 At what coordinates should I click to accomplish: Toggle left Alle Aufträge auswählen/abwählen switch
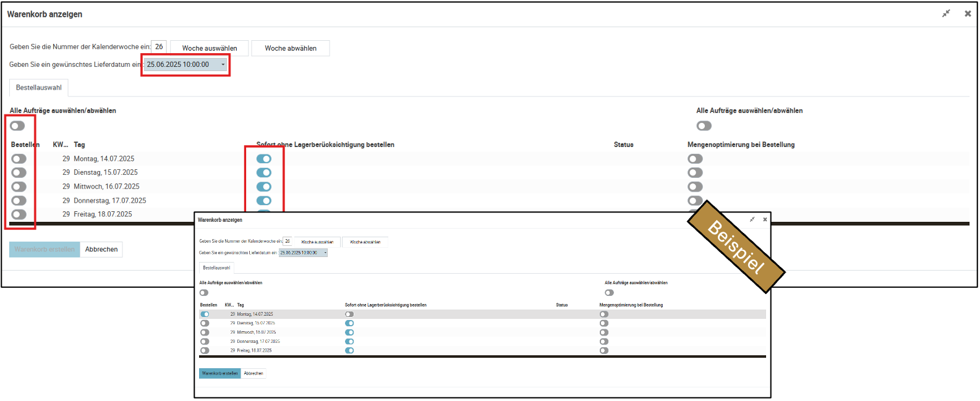click(17, 126)
